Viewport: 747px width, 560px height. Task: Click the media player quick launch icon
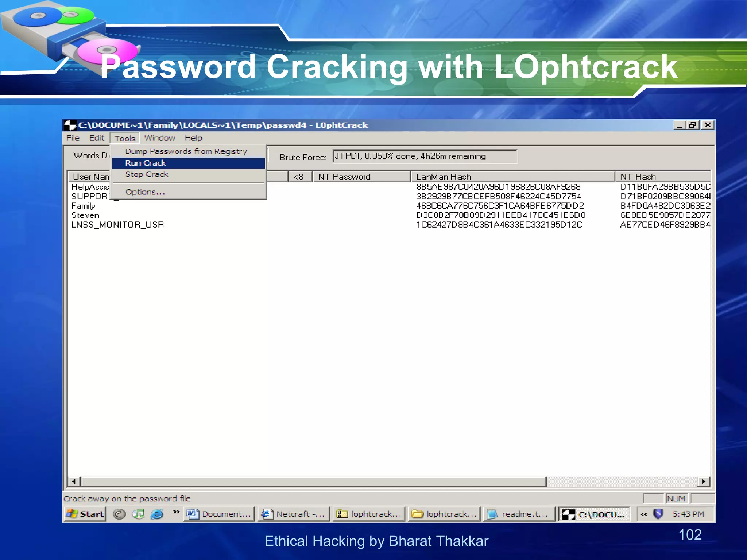coord(138,514)
